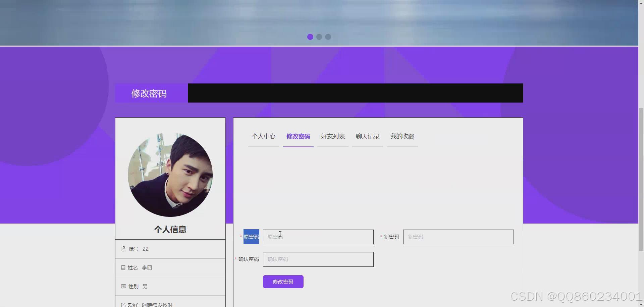Switch to the 好友列表 tab
Viewport: 644px width, 307px height.
333,136
